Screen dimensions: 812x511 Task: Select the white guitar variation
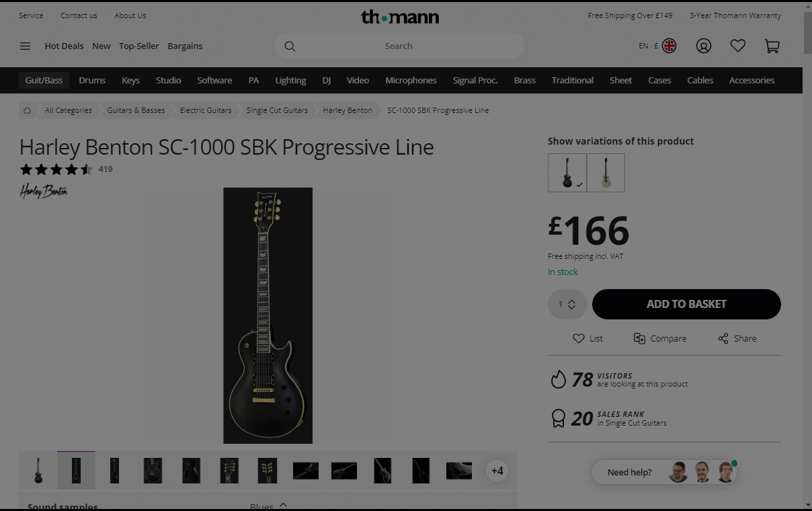(606, 173)
